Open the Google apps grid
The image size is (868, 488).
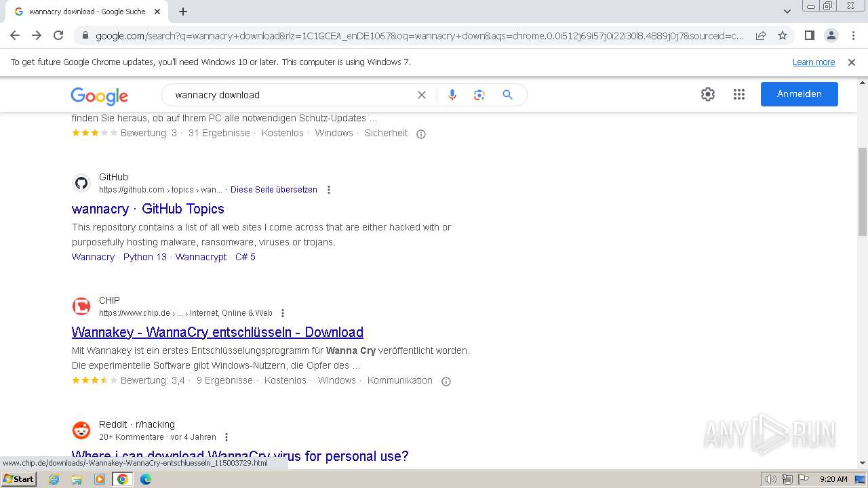coord(739,94)
